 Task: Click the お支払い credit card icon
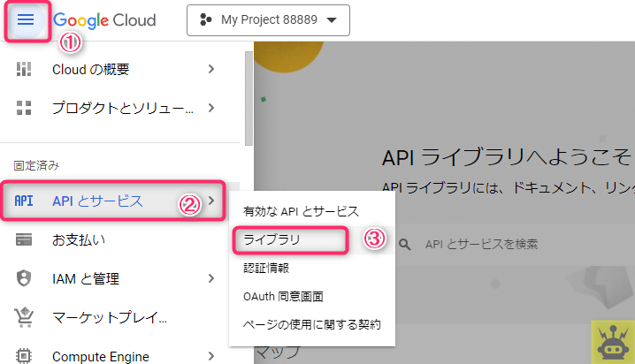pos(24,239)
